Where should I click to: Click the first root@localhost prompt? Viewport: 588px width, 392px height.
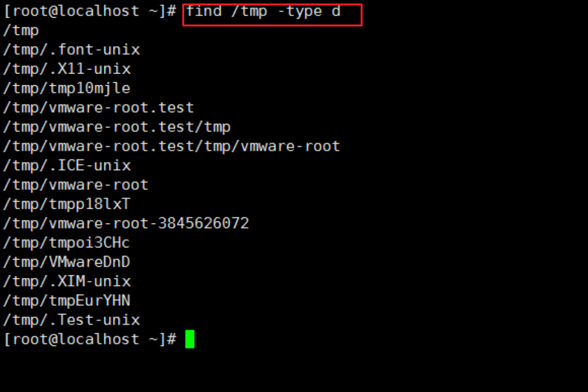[90, 11]
